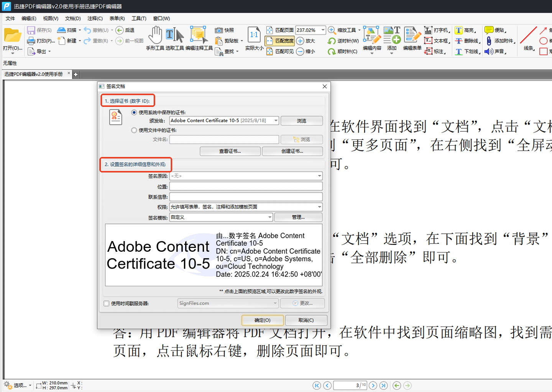The image size is (552, 392).
Task: Expand the 签名原因 reason dropdown
Action: (319, 176)
